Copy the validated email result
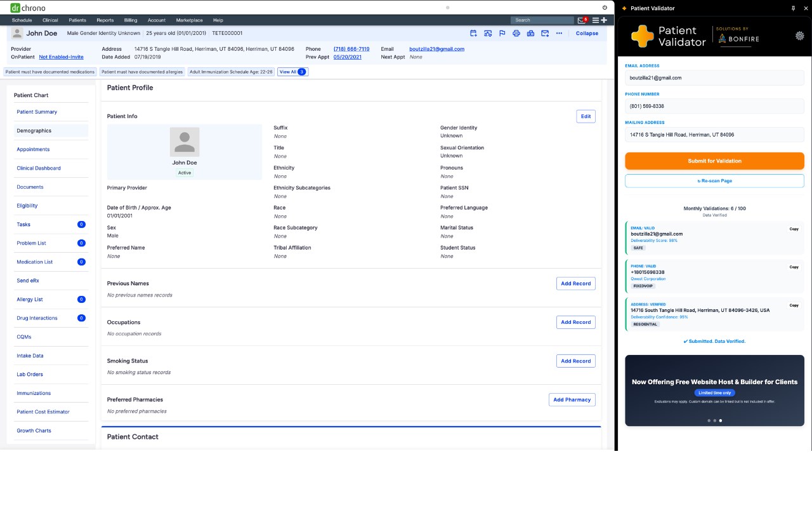The image size is (812, 508). 794,229
